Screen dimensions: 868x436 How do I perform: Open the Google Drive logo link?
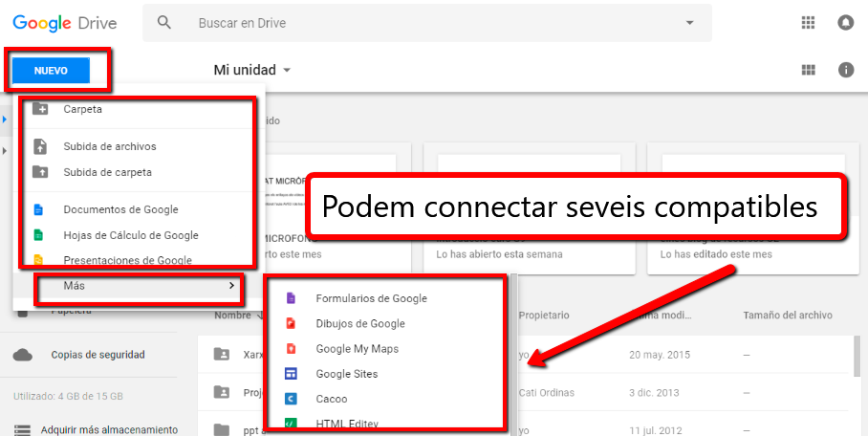click(65, 23)
